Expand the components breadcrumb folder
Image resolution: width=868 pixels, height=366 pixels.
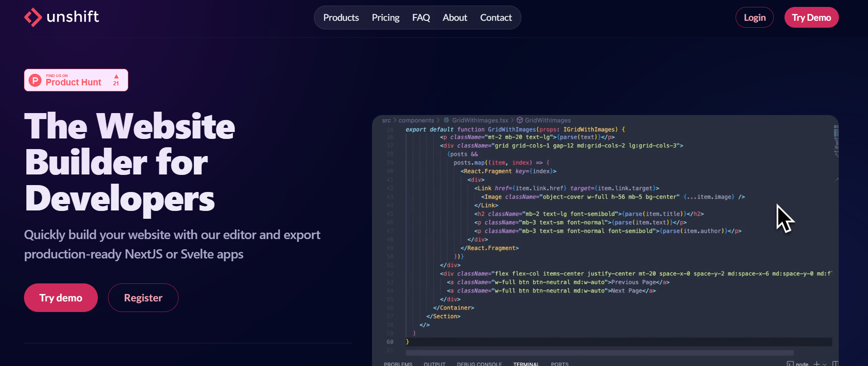click(x=416, y=120)
